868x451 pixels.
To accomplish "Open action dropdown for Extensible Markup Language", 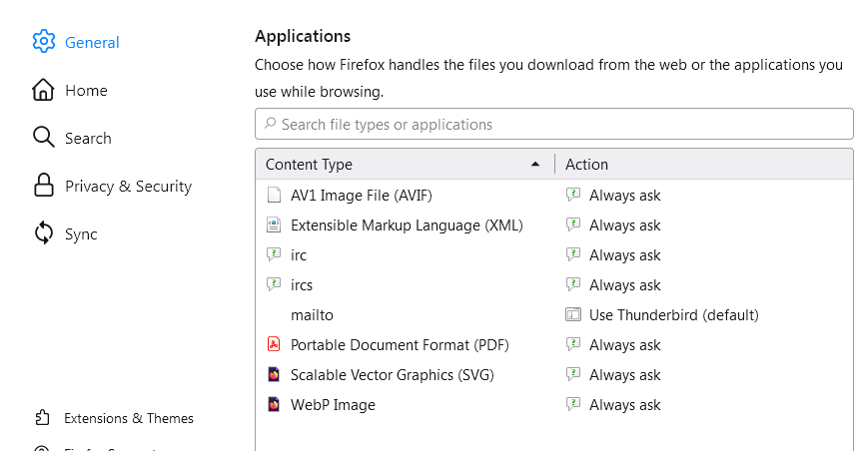I will 703,225.
